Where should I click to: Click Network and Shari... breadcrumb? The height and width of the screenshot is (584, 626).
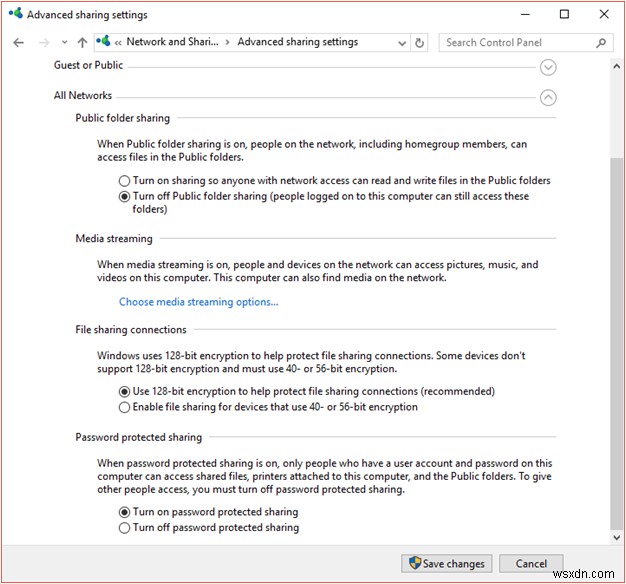coord(172,42)
